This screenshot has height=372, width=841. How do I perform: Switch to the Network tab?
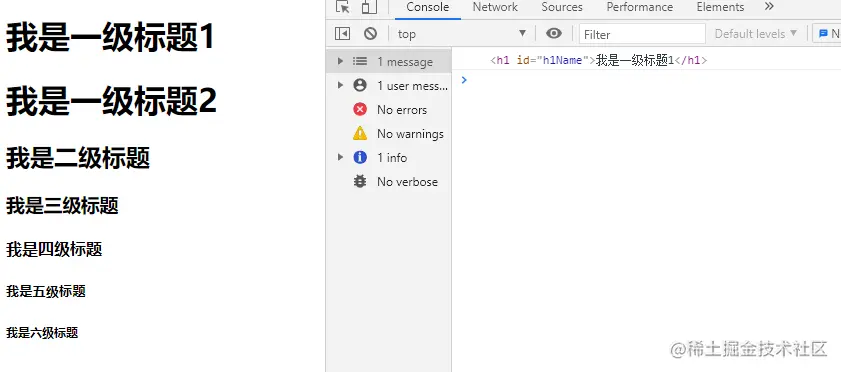[x=495, y=7]
